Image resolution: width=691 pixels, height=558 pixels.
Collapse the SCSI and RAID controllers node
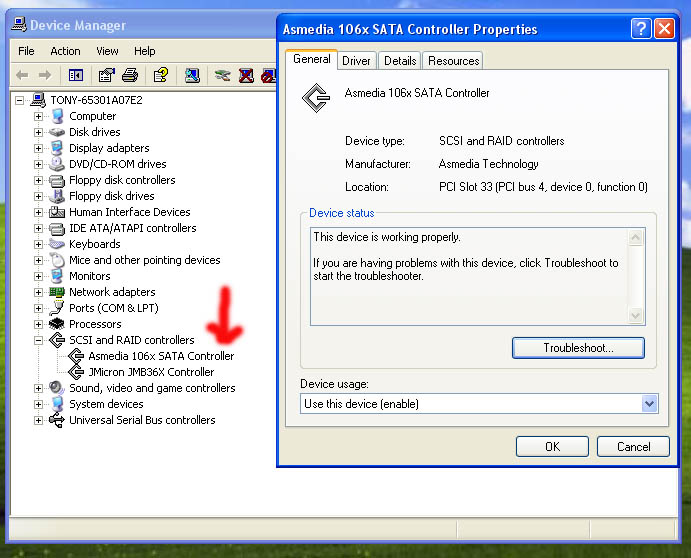tap(39, 340)
